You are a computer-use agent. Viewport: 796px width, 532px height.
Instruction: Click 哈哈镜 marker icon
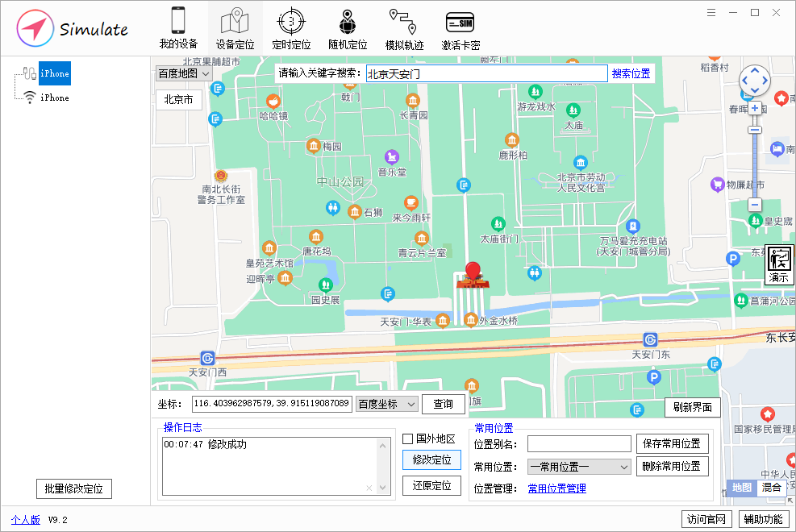click(x=273, y=102)
